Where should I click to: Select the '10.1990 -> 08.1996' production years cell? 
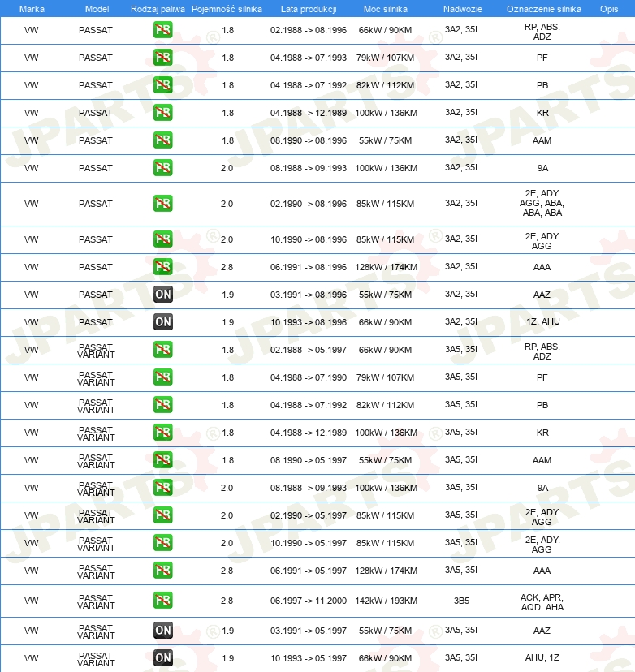(309, 239)
